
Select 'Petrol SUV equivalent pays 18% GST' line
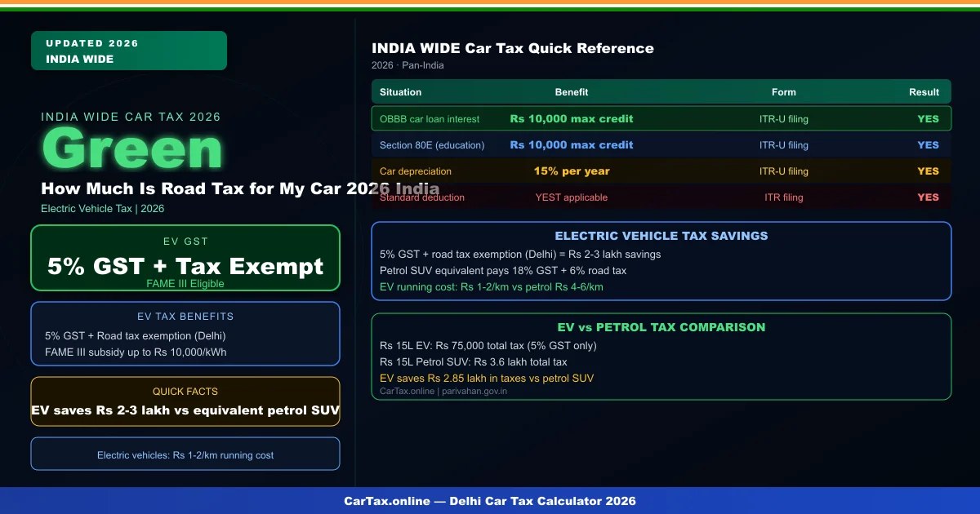coord(503,271)
